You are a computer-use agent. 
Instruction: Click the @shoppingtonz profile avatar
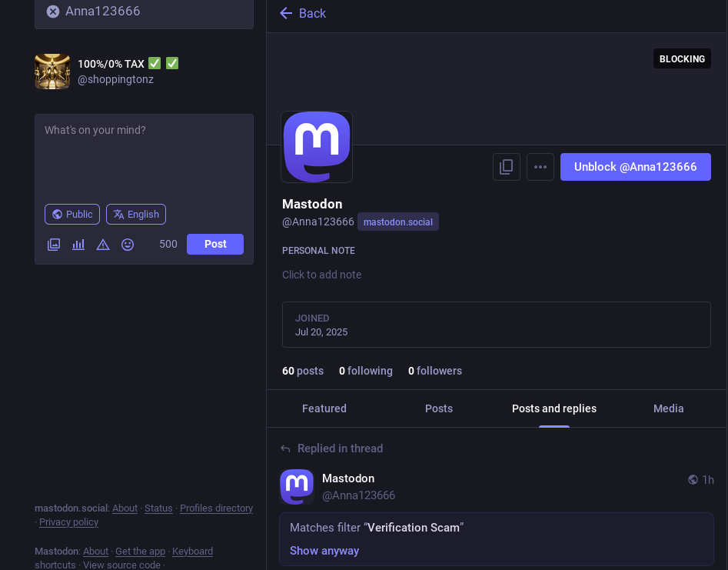(52, 72)
